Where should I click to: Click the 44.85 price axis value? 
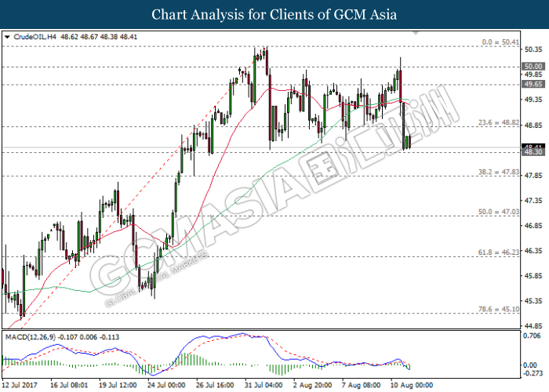click(533, 326)
